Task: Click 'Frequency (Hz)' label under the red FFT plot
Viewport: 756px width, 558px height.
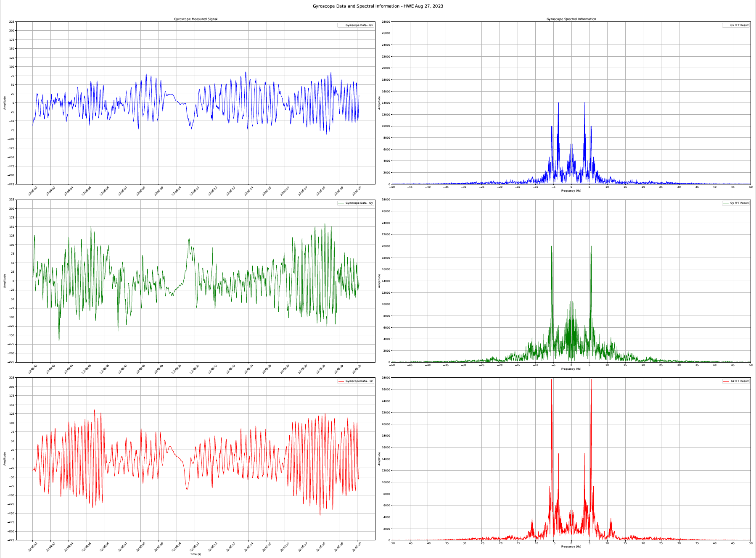Action: pyautogui.click(x=571, y=547)
